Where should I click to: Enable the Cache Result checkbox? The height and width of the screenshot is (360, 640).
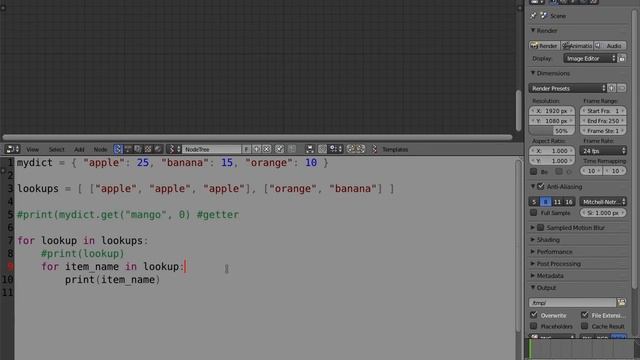tap(585, 326)
